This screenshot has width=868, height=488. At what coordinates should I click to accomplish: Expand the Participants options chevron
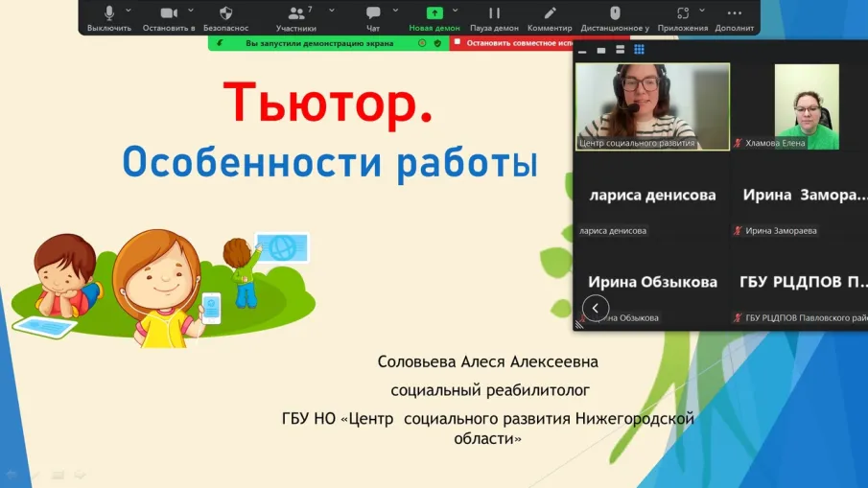332,10
